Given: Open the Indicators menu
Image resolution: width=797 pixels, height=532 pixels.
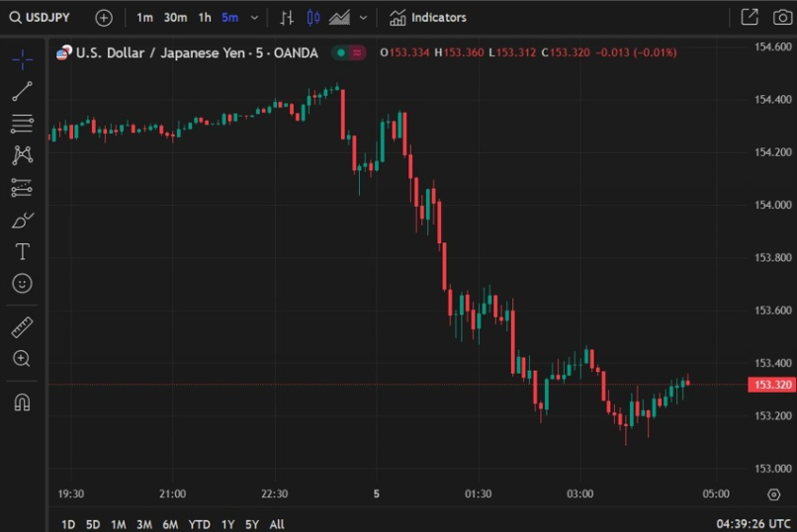Looking at the screenshot, I should 428,18.
